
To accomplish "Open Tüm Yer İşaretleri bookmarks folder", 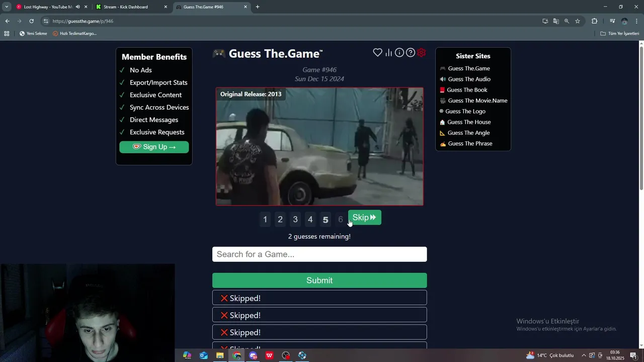I will (x=619, y=34).
